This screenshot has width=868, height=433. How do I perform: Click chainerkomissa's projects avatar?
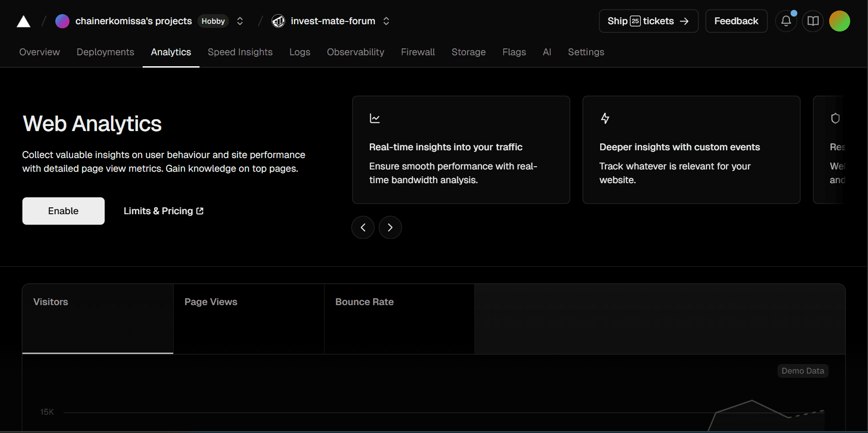62,21
